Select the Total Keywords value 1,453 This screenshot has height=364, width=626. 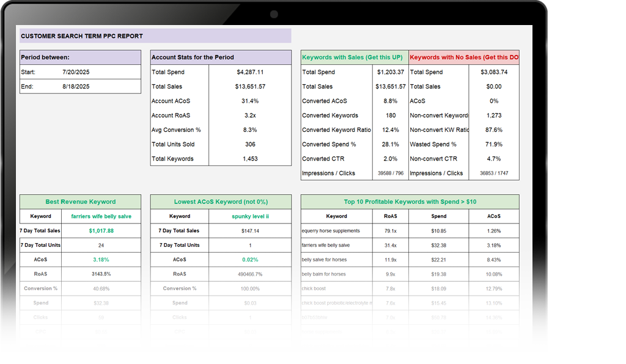[x=249, y=159]
